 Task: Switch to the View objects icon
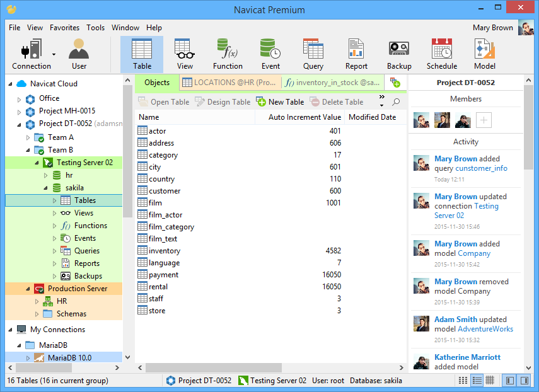tap(185, 54)
